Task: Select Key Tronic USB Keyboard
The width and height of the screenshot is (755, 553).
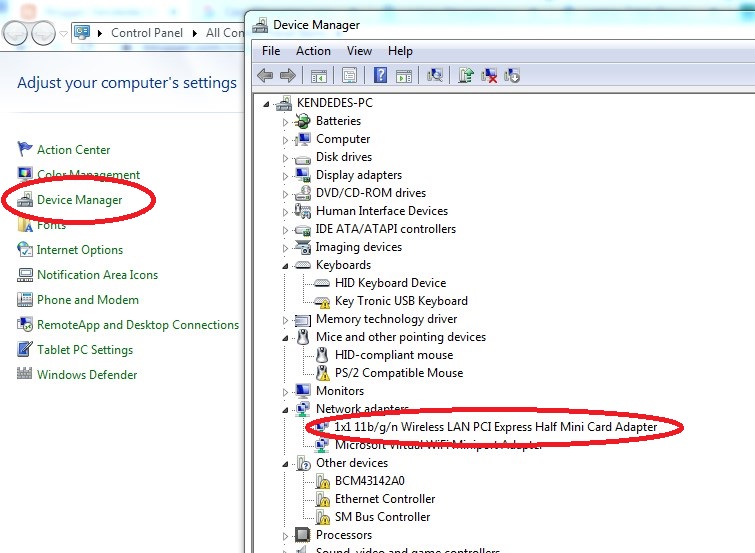Action: (x=401, y=301)
